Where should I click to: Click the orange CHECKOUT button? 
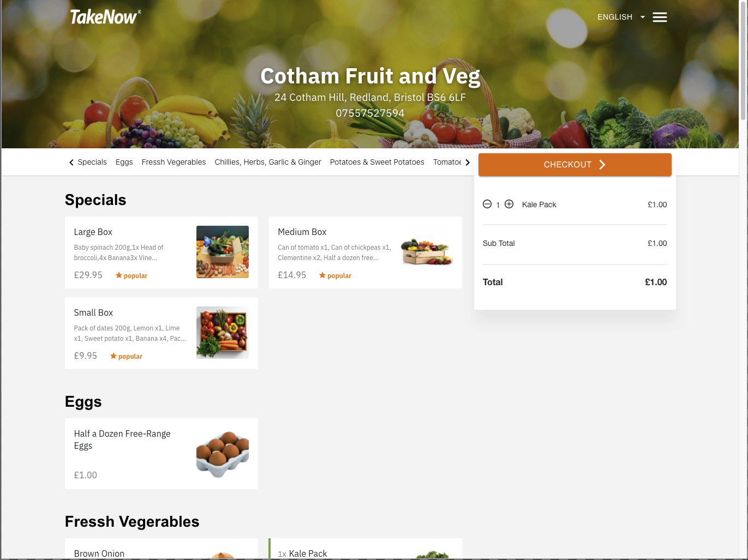(x=575, y=165)
